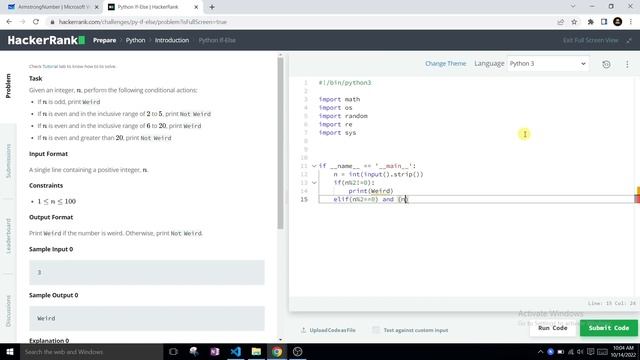Place cursor on code line 15
Viewport: 640px width, 360px height.
476,199
